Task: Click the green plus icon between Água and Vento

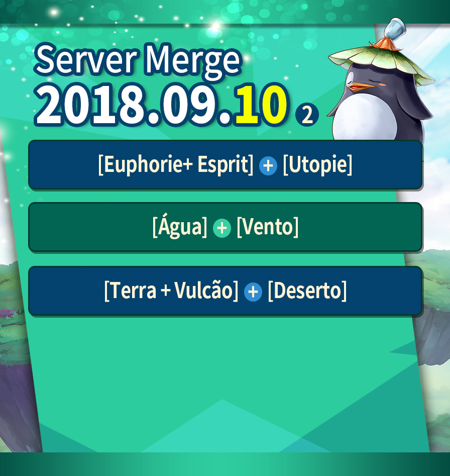Action: pos(221,228)
